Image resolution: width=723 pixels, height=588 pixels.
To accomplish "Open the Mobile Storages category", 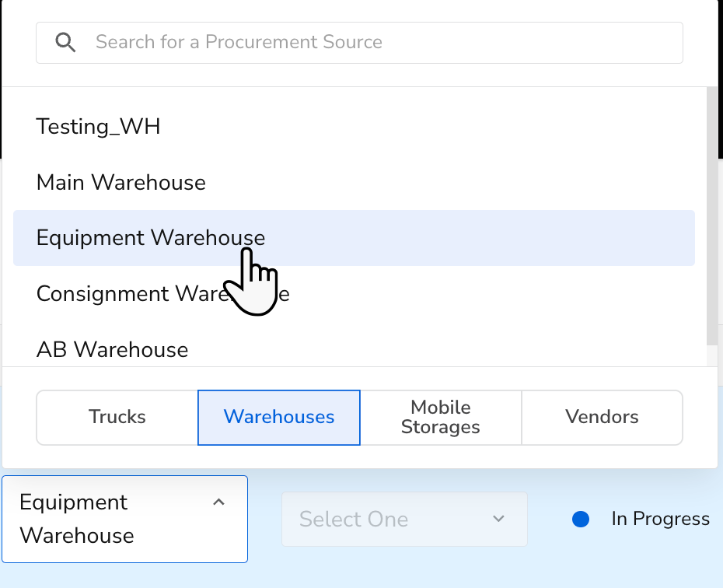I will click(441, 417).
